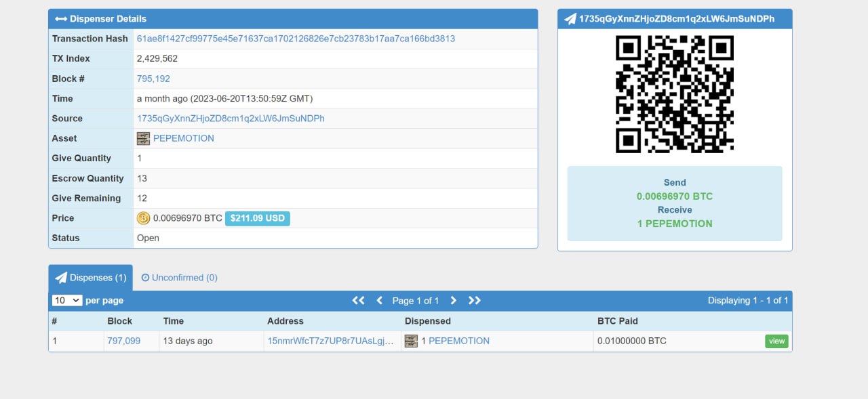Click the PEPEMOTION asset thumbnail in details
The height and width of the screenshot is (399, 868).
pos(143,138)
